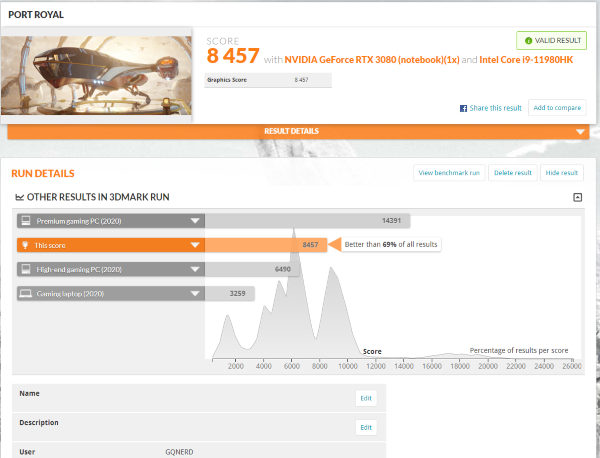Click the View benchmark run button

coord(449,173)
